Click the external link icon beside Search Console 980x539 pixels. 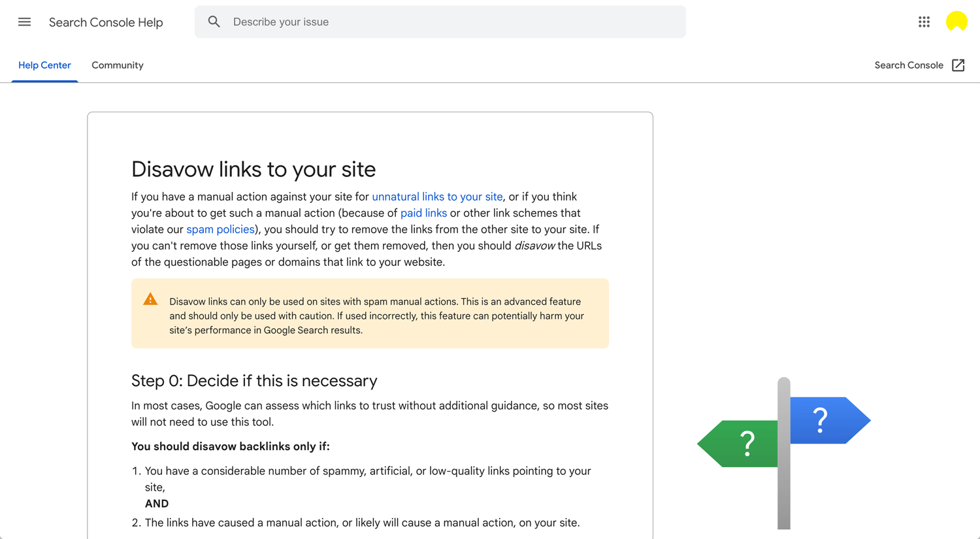pyautogui.click(x=958, y=65)
